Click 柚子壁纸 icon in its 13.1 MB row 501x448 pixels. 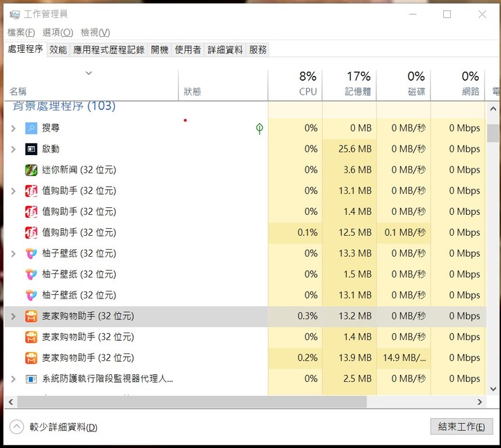(x=31, y=295)
